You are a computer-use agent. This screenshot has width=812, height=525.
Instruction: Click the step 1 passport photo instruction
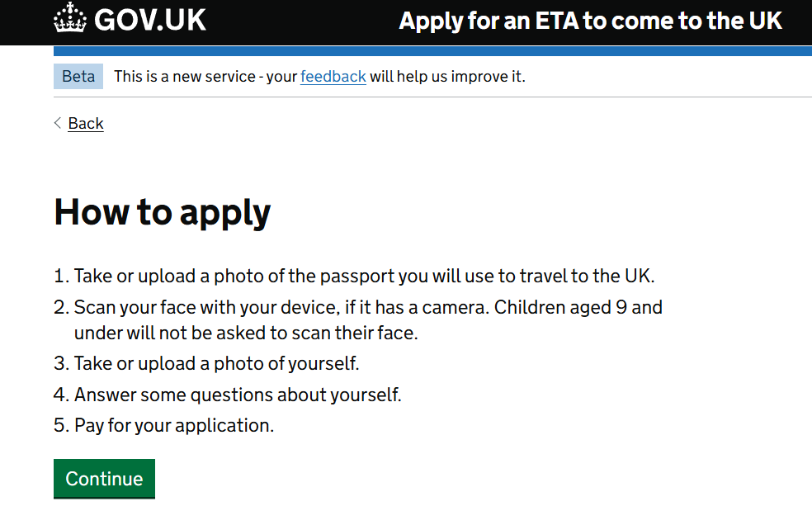[364, 276]
